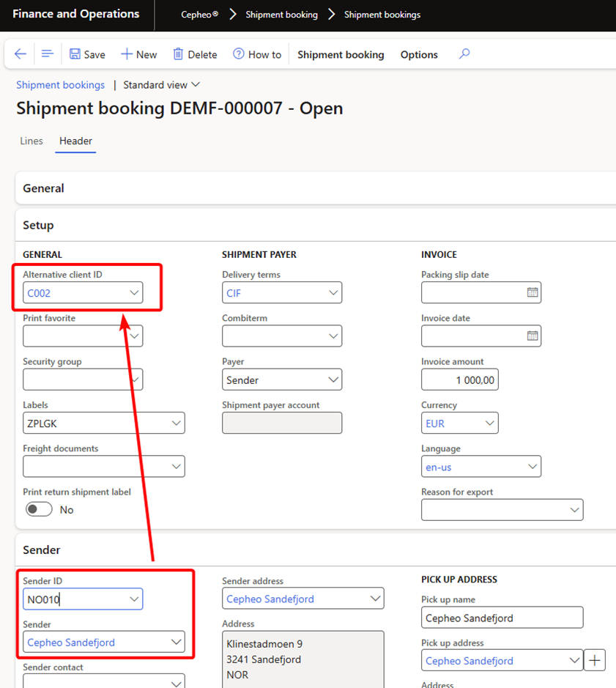Click the back arrow icon
The height and width of the screenshot is (688, 616).
click(21, 54)
